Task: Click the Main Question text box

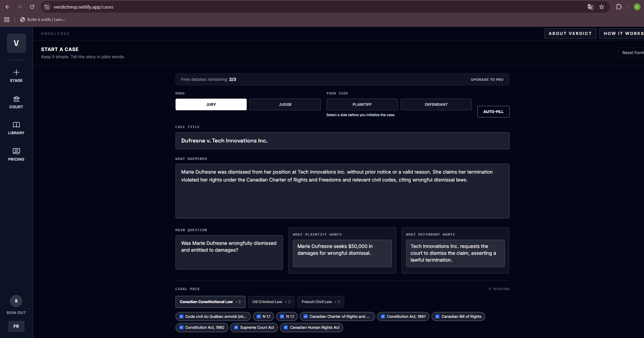Action: tap(229, 252)
